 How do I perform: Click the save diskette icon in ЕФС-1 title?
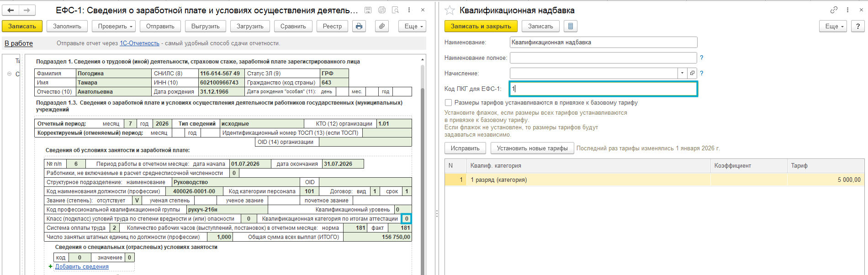tap(368, 10)
